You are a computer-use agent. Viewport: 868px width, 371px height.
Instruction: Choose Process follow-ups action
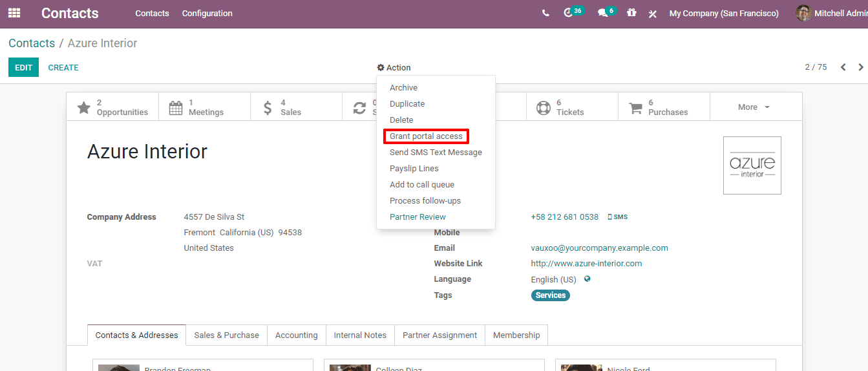(436, 201)
